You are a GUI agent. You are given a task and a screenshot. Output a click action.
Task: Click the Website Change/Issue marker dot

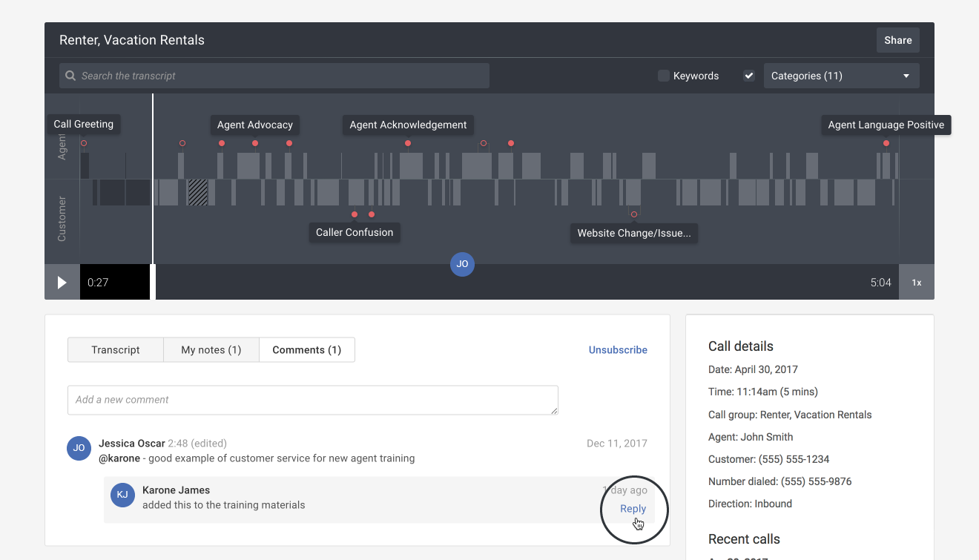[634, 214]
